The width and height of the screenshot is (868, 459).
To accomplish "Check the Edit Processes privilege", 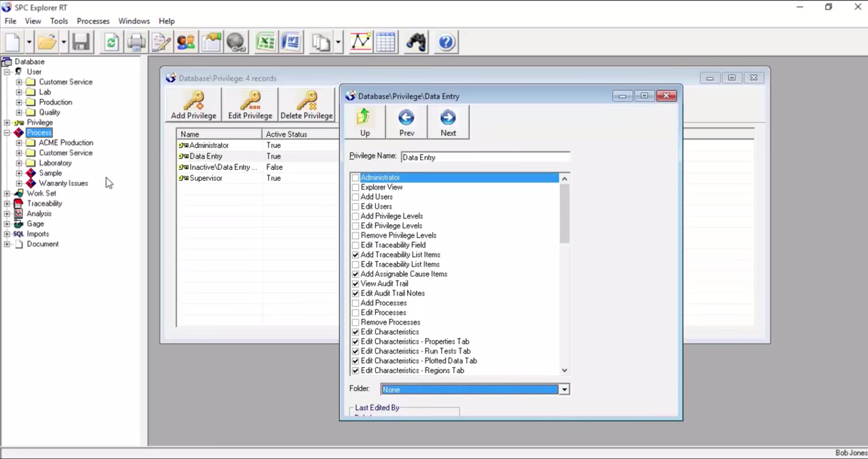I will coord(356,313).
